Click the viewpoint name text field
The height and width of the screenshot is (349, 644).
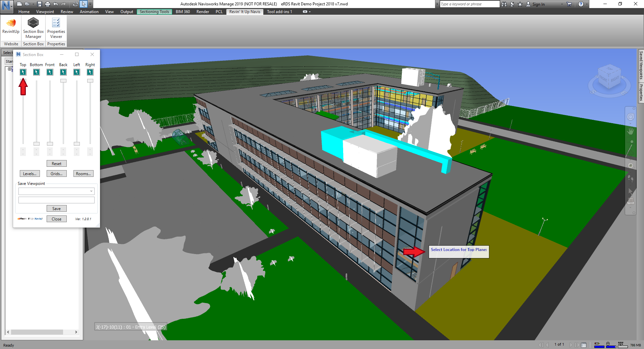point(56,200)
